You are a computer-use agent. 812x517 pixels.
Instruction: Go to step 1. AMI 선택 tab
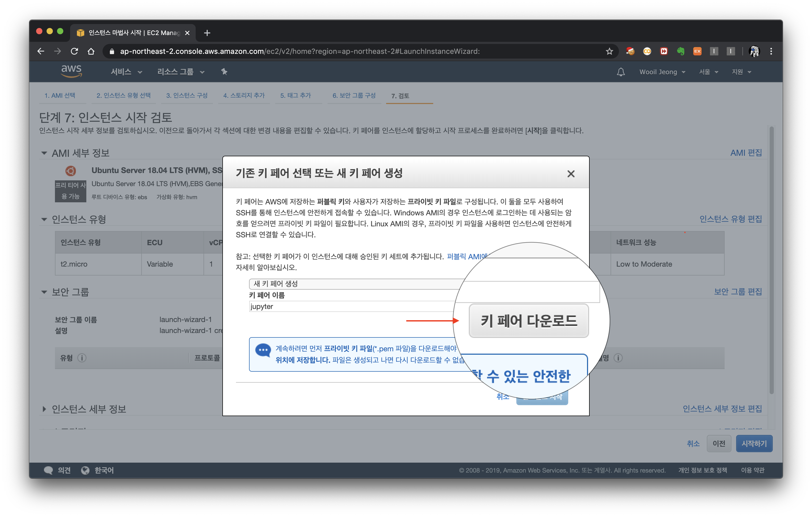click(x=60, y=96)
